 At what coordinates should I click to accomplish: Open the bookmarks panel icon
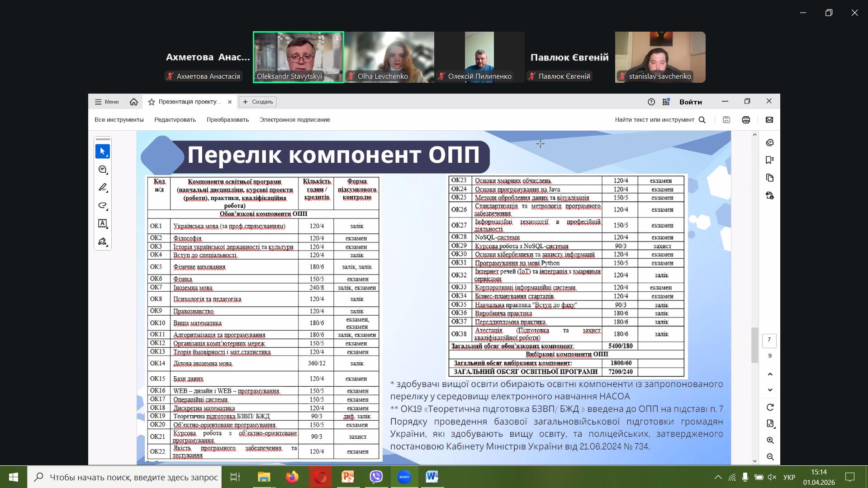tap(770, 160)
